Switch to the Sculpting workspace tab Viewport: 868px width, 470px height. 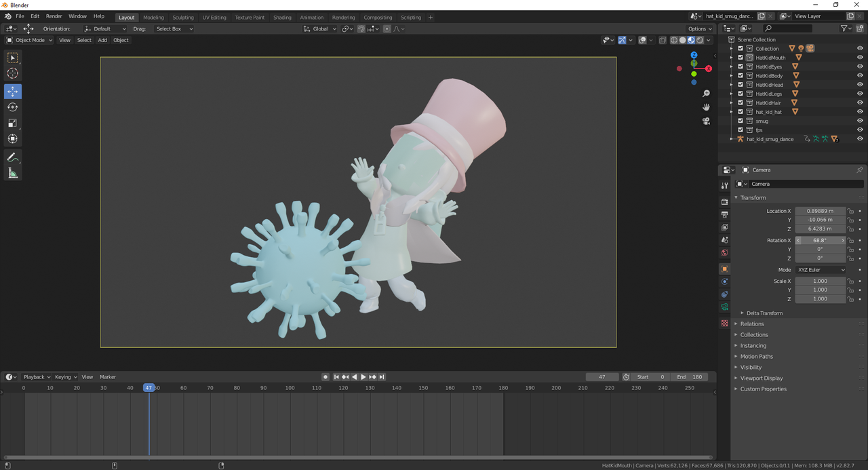tap(182, 18)
